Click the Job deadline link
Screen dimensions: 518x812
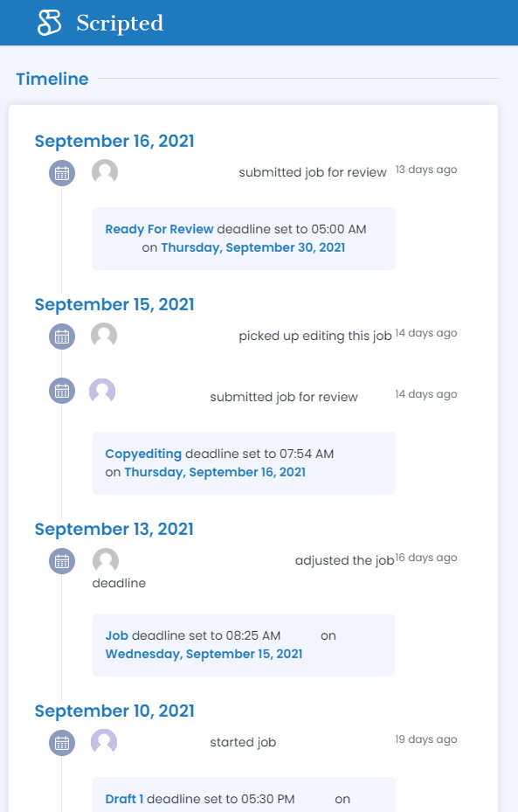[117, 635]
